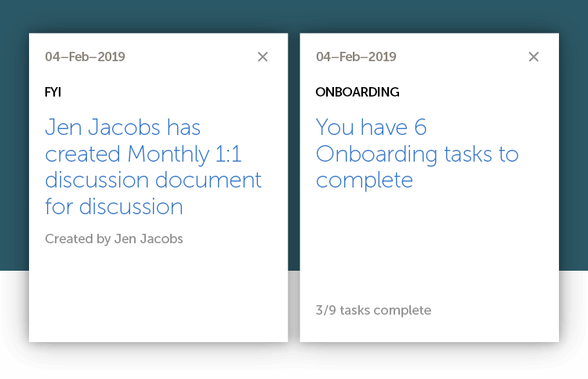This screenshot has height=379, width=588.
Task: Click the FYI category label
Action: click(x=53, y=93)
